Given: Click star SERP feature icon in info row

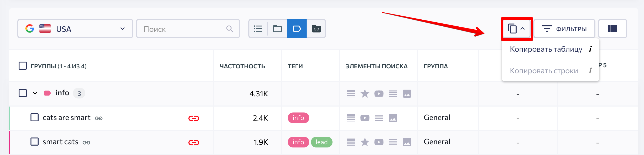Looking at the screenshot, I should (365, 94).
